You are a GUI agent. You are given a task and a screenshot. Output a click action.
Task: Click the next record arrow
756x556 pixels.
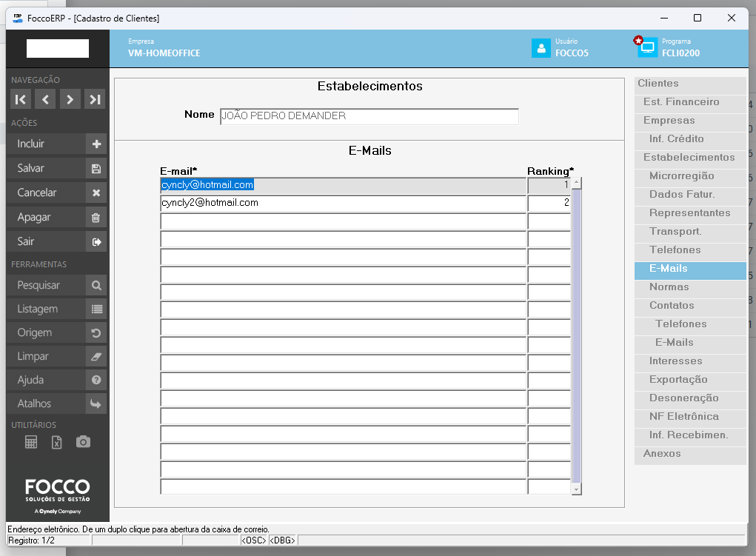pyautogui.click(x=70, y=99)
